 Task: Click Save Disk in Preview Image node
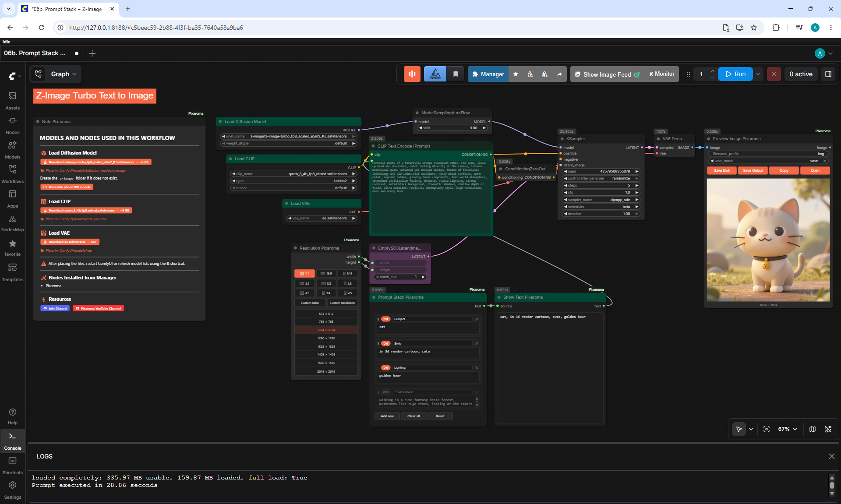point(722,170)
